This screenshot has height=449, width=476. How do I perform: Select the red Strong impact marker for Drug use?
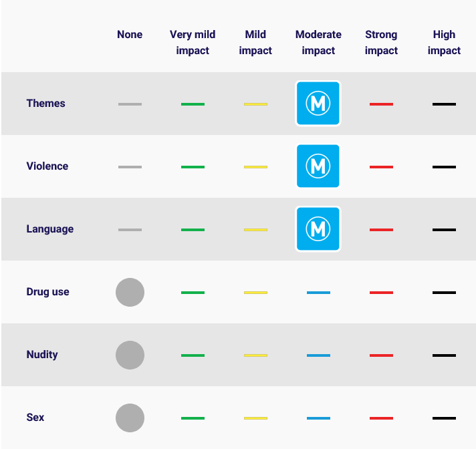pyautogui.click(x=381, y=293)
